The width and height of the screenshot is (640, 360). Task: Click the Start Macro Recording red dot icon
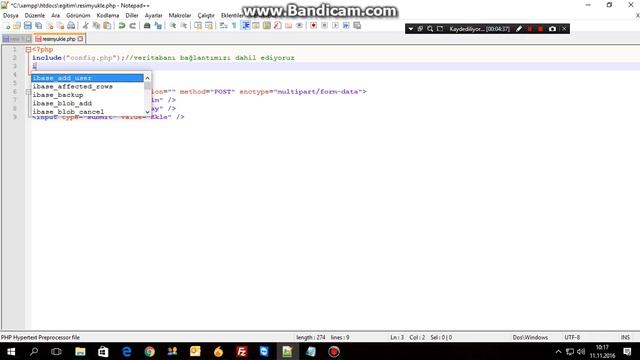tap(313, 26)
